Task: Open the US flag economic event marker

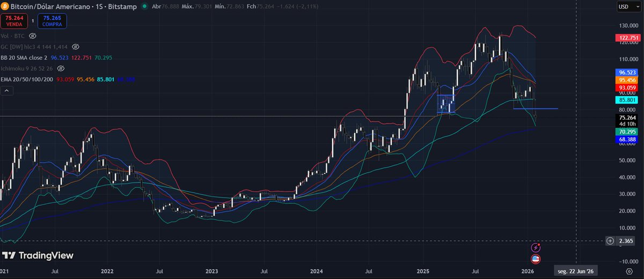Action: coord(535,259)
